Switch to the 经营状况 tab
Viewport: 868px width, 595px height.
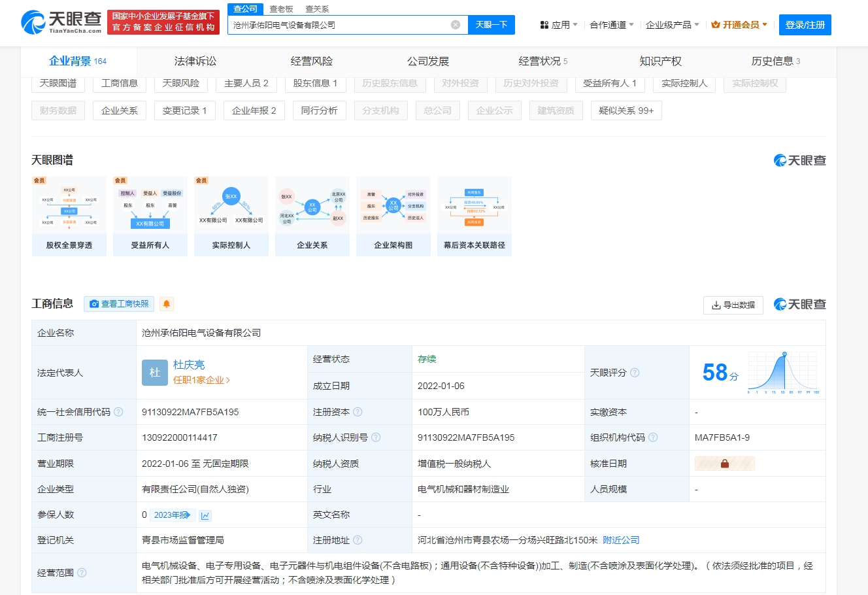[x=543, y=61]
